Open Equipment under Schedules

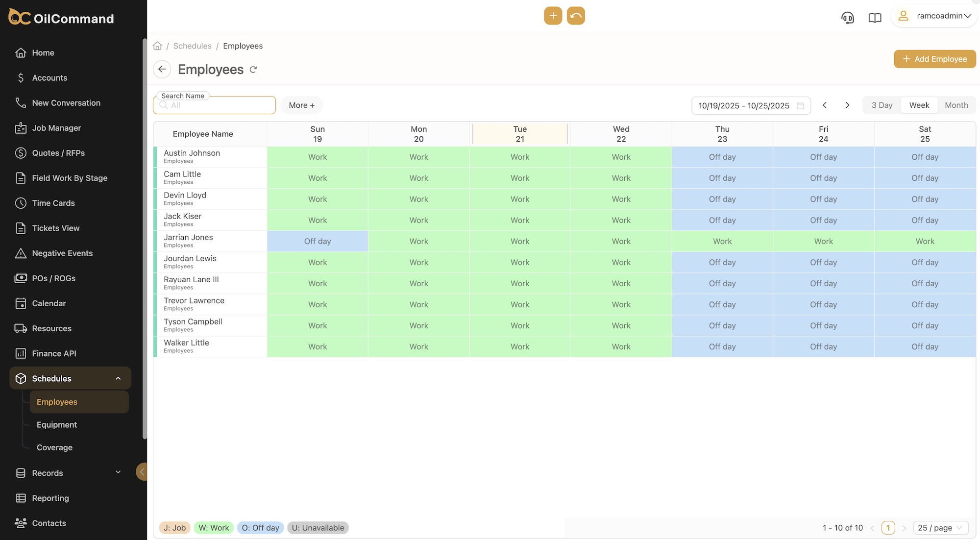point(57,425)
